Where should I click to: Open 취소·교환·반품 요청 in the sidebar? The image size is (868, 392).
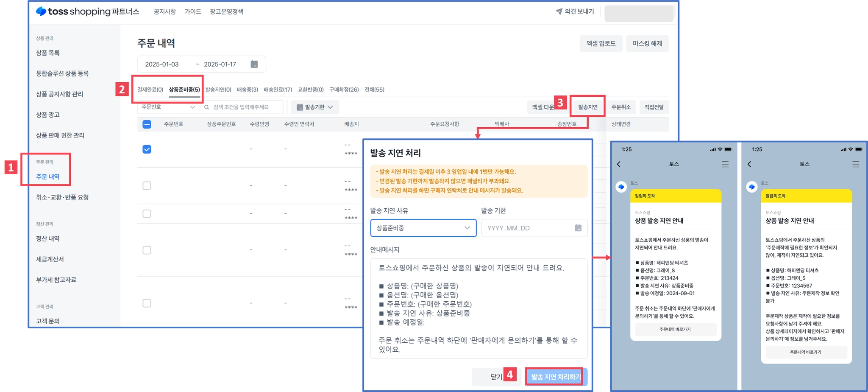(62, 197)
